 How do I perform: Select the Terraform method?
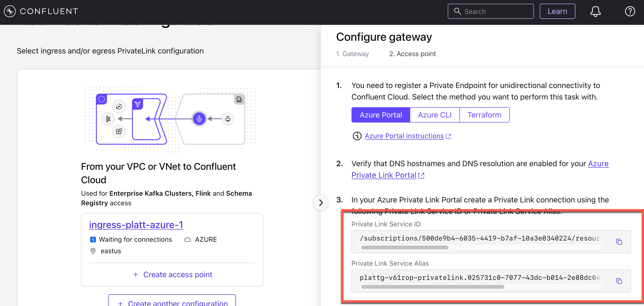tap(485, 115)
